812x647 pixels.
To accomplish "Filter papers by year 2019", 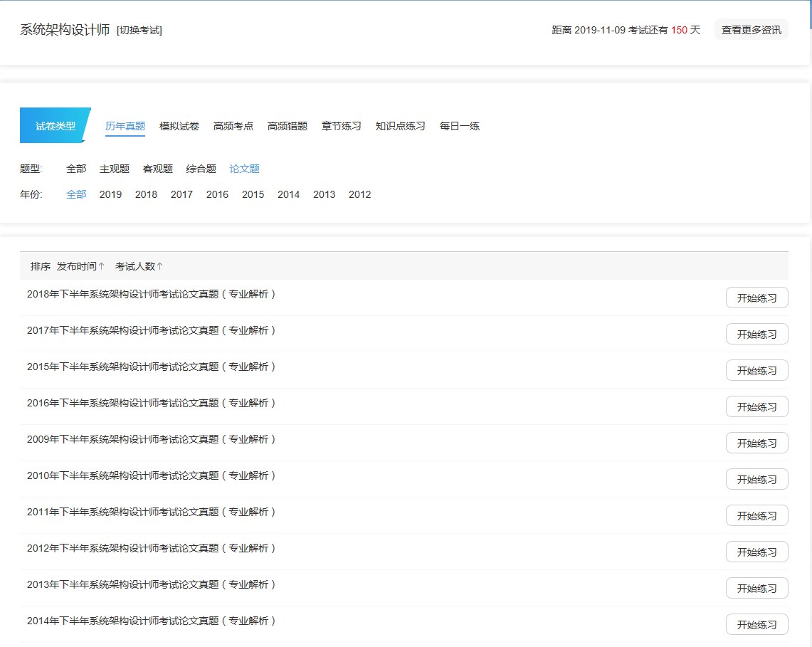I will tap(110, 194).
